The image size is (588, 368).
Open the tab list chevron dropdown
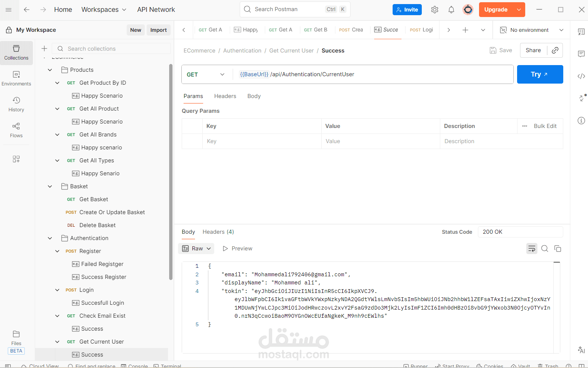[x=483, y=30]
